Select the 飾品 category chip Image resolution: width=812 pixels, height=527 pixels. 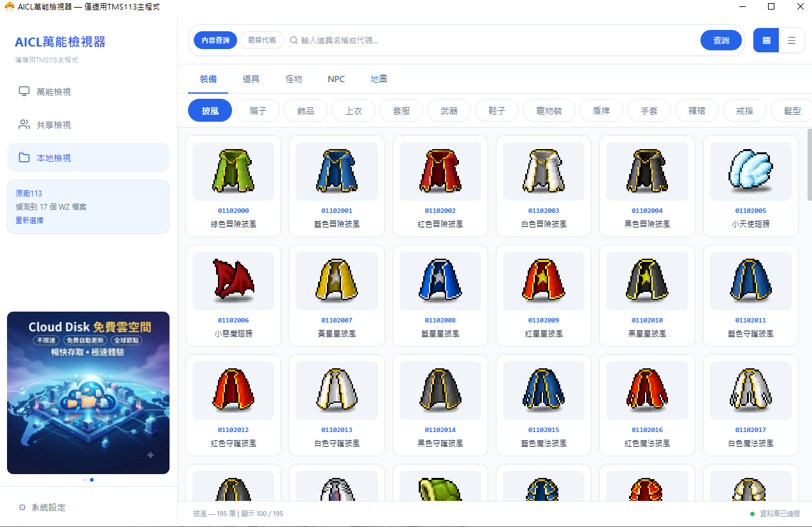pyautogui.click(x=305, y=110)
